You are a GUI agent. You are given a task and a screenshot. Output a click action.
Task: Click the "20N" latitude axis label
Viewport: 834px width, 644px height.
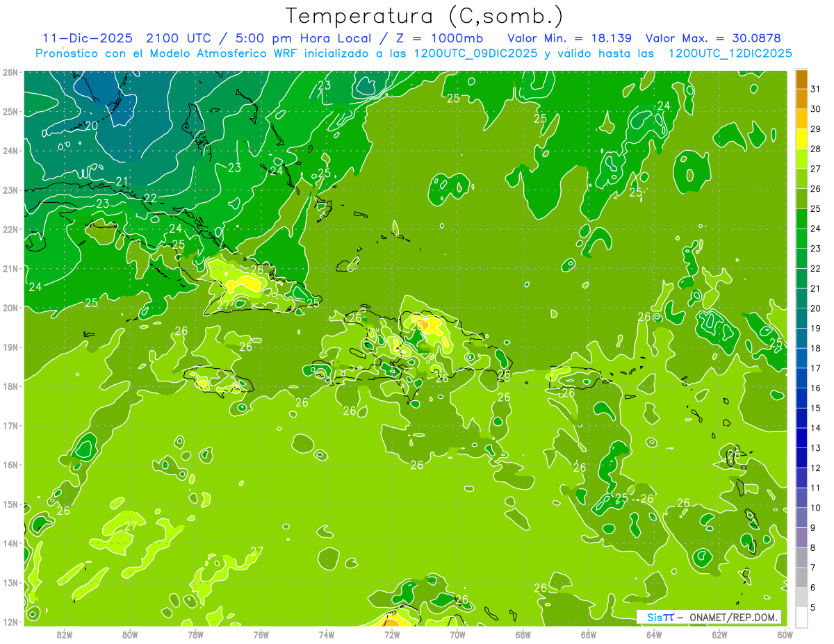pos(10,308)
